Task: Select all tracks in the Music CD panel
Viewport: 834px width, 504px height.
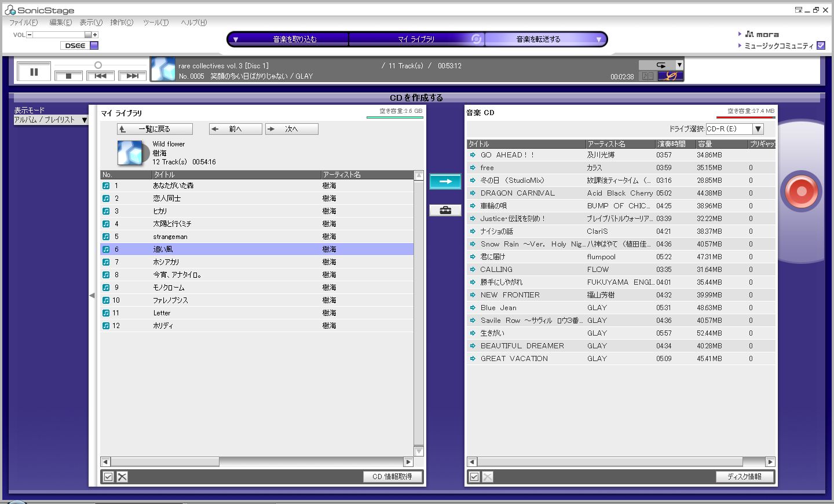Action: click(x=474, y=477)
